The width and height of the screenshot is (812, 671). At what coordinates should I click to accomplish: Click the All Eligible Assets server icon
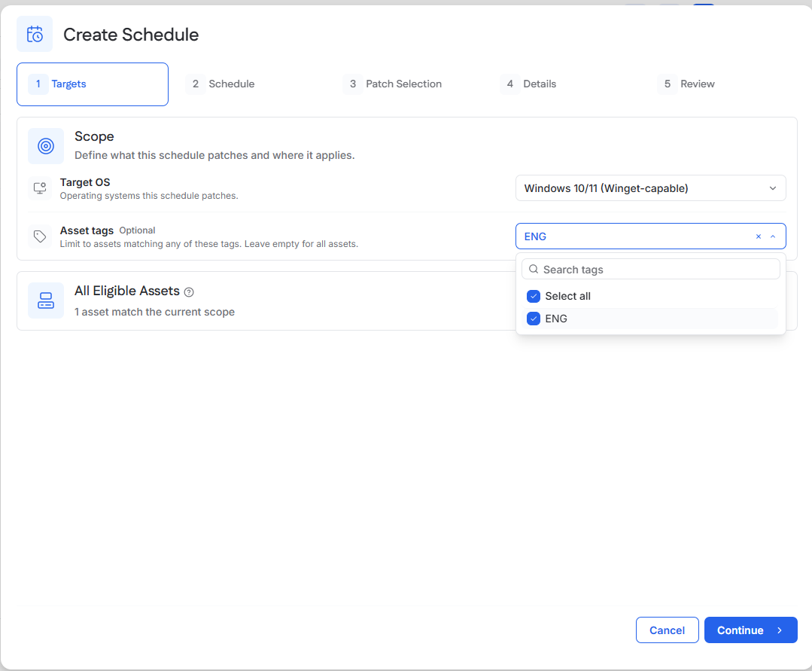click(46, 300)
